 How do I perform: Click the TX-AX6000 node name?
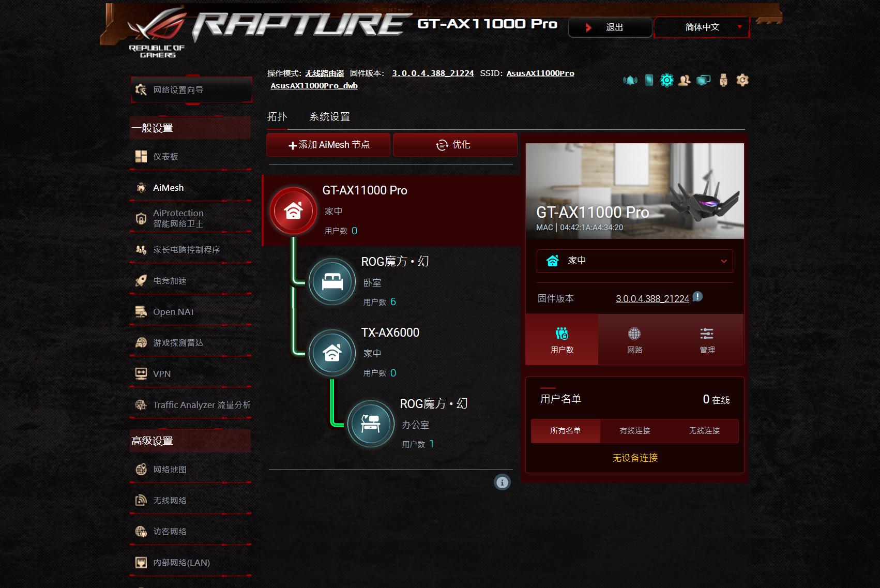click(x=390, y=333)
